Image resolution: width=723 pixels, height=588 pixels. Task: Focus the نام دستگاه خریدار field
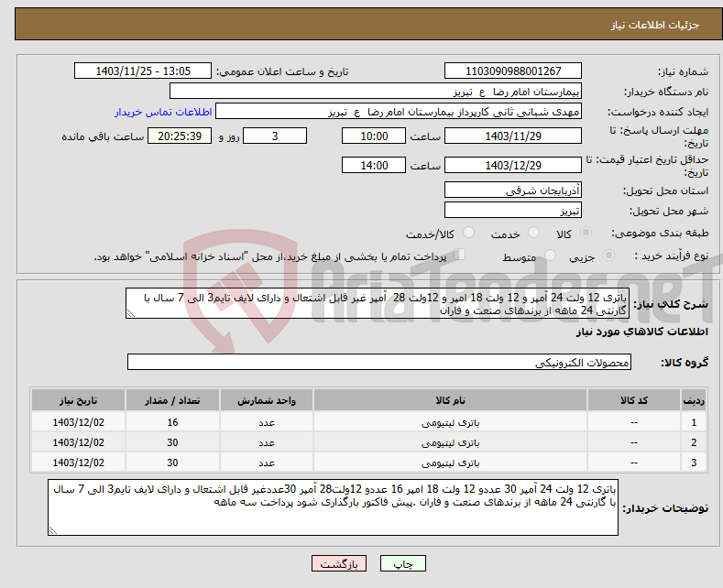[376, 92]
